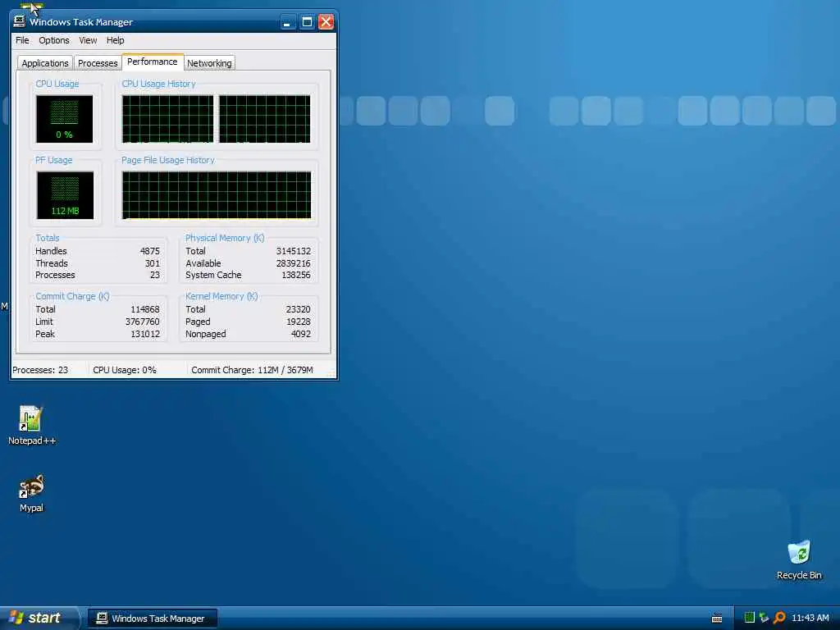Image resolution: width=840 pixels, height=630 pixels.
Task: Click the orange magnifier tray icon
Action: [779, 618]
